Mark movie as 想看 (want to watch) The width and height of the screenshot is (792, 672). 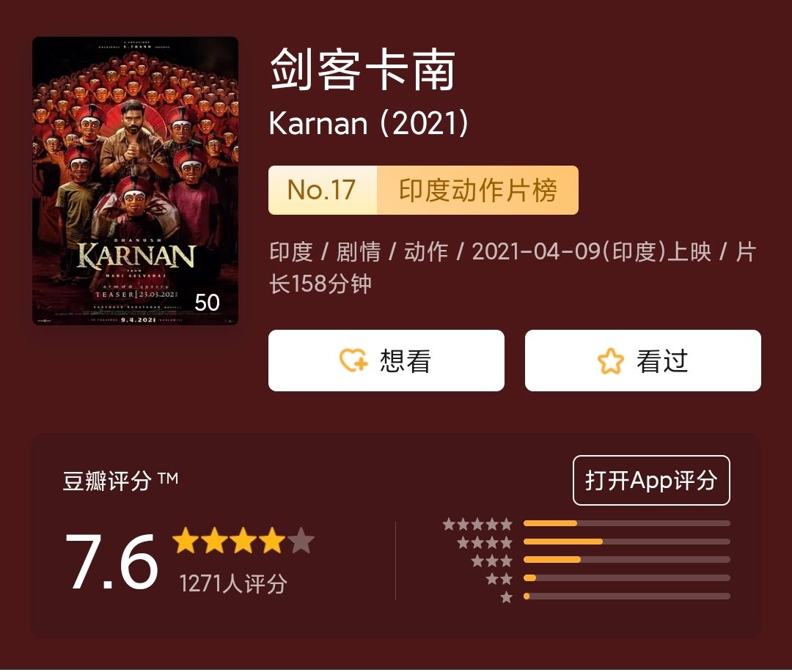tap(386, 361)
